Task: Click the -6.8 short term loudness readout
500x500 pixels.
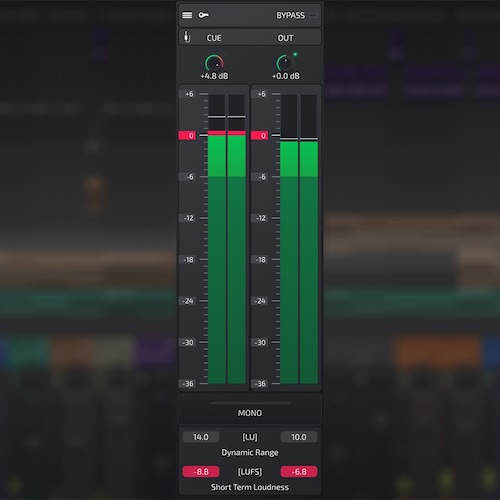Action: click(299, 472)
